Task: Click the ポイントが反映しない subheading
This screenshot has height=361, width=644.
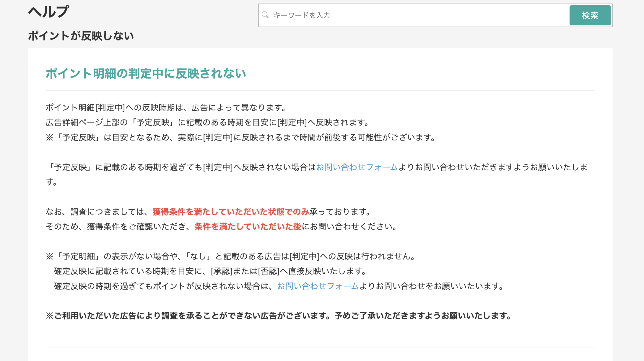Action: click(x=81, y=36)
